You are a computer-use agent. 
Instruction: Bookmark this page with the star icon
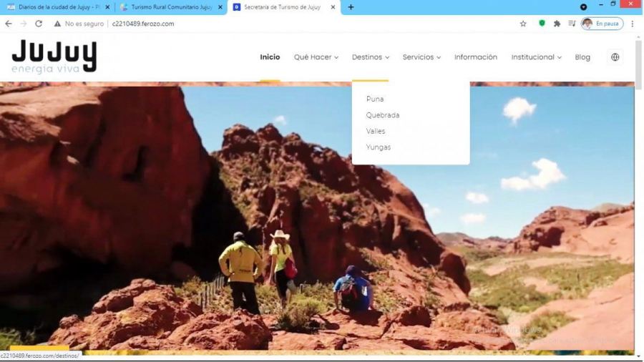click(523, 24)
